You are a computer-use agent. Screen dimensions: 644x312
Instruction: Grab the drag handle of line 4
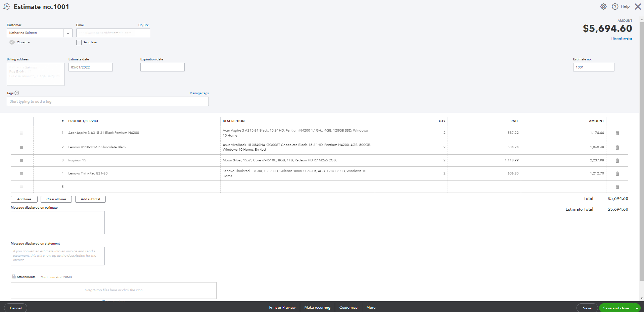click(x=21, y=174)
